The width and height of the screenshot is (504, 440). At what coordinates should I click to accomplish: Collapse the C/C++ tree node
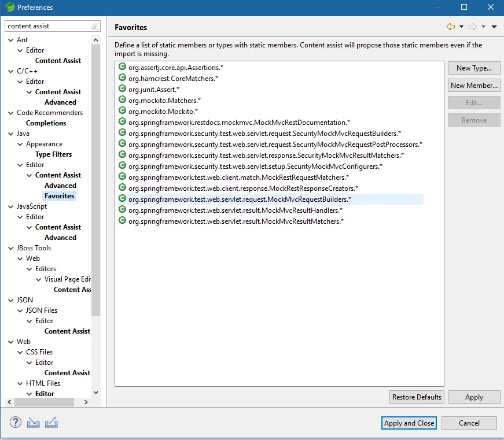point(10,71)
